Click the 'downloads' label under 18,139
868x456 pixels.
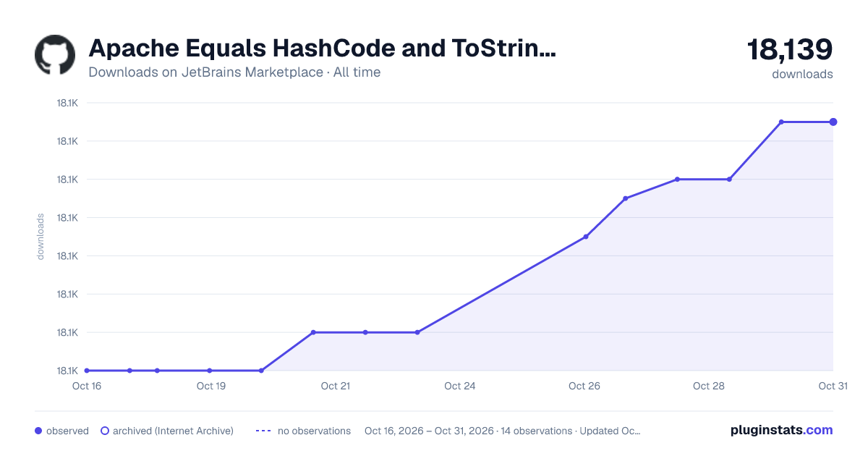802,74
